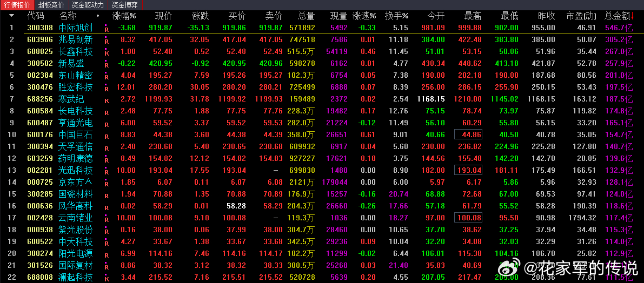
Task: Open the 资金驱动力 tab
Action: coord(88,5)
